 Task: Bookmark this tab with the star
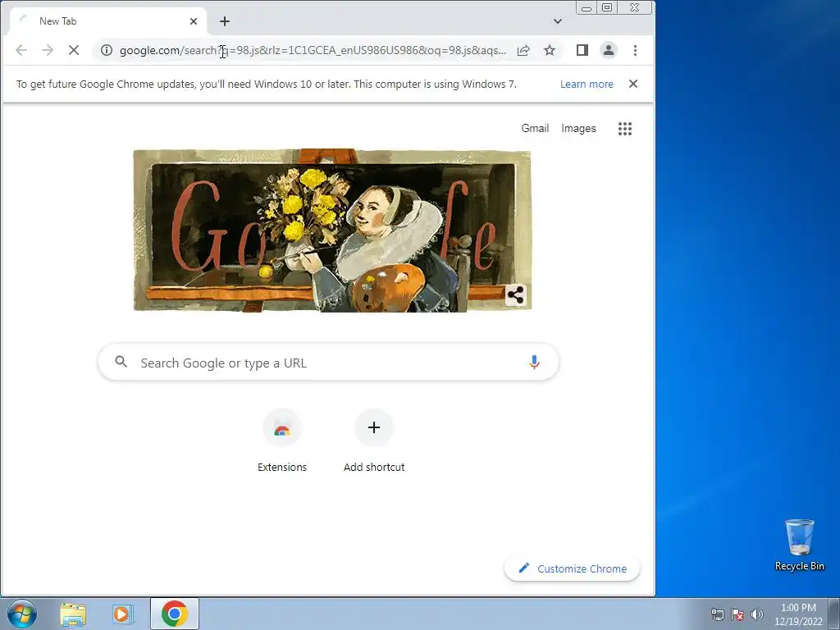click(550, 50)
